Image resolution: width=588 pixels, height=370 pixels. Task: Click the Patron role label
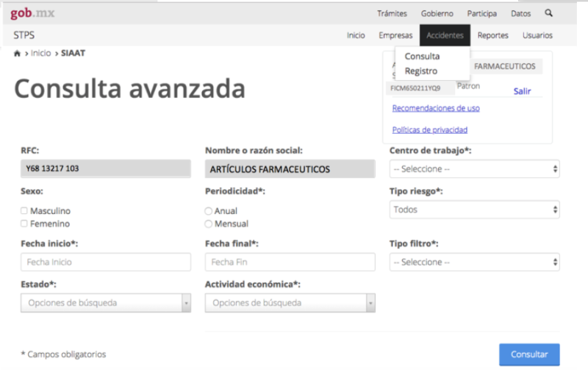coord(468,86)
